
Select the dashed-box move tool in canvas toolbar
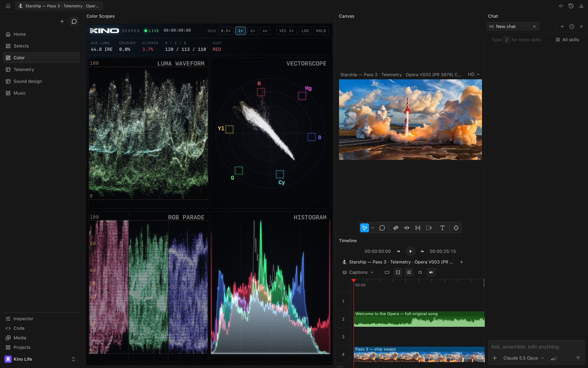tap(429, 228)
